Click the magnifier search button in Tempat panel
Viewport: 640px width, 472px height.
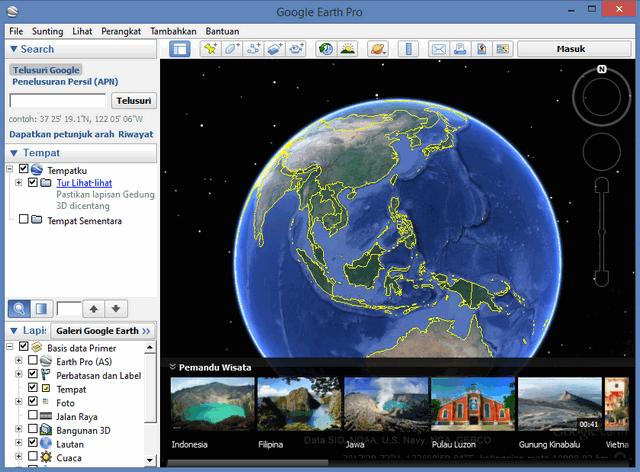[x=19, y=309]
